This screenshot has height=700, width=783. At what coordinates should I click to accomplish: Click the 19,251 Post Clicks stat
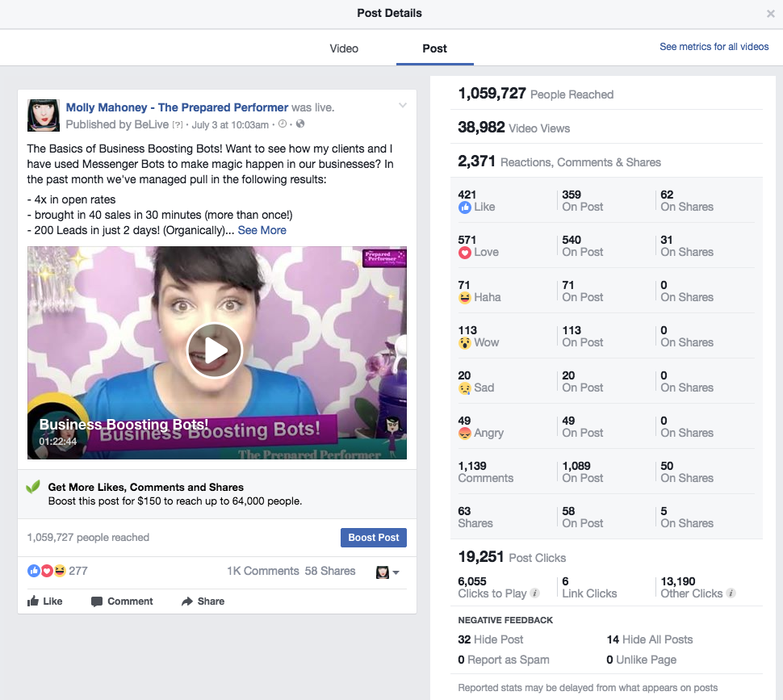pyautogui.click(x=513, y=557)
